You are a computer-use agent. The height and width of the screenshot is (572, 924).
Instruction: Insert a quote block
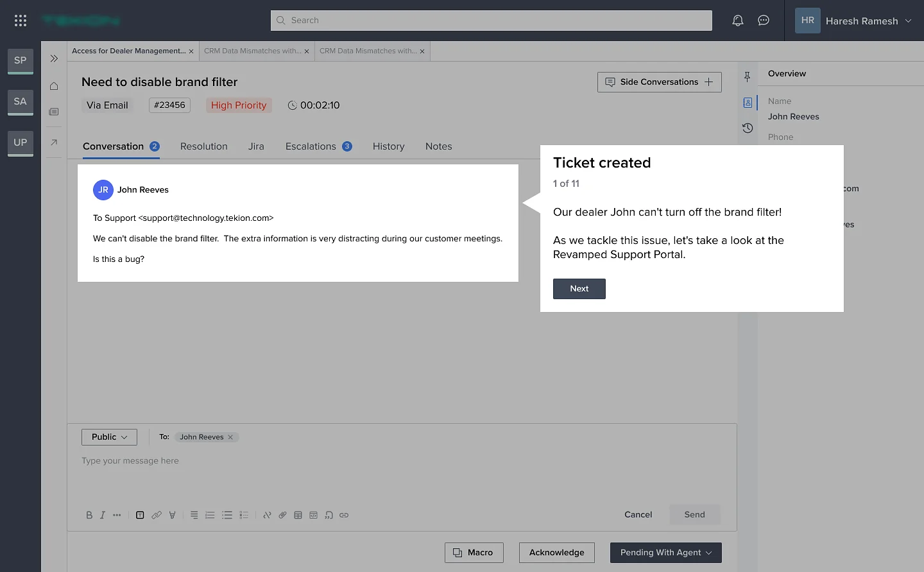point(329,515)
